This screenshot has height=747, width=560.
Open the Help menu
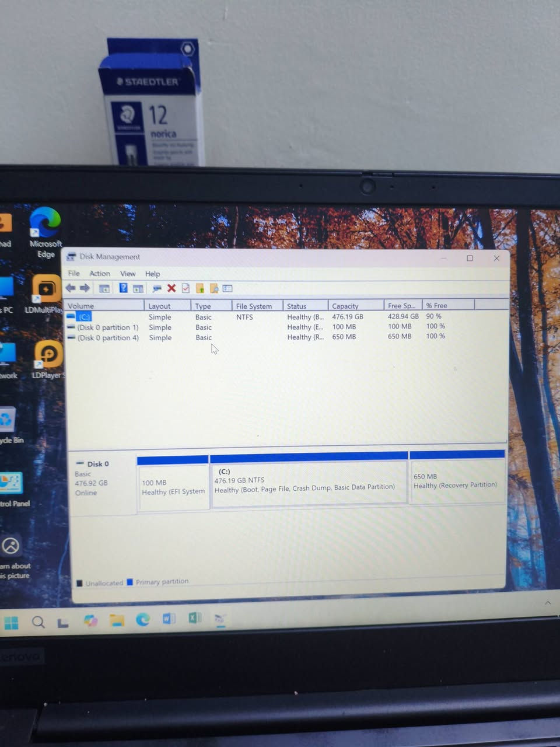(x=153, y=274)
